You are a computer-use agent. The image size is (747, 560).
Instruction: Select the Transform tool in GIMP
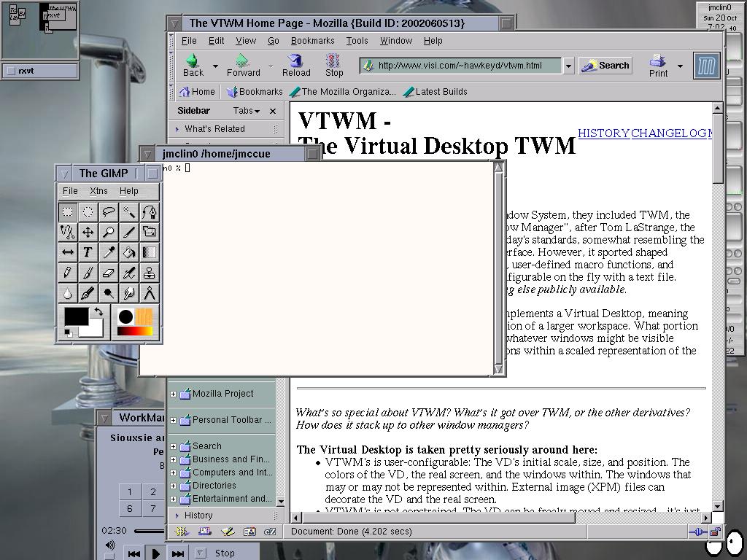click(x=149, y=232)
